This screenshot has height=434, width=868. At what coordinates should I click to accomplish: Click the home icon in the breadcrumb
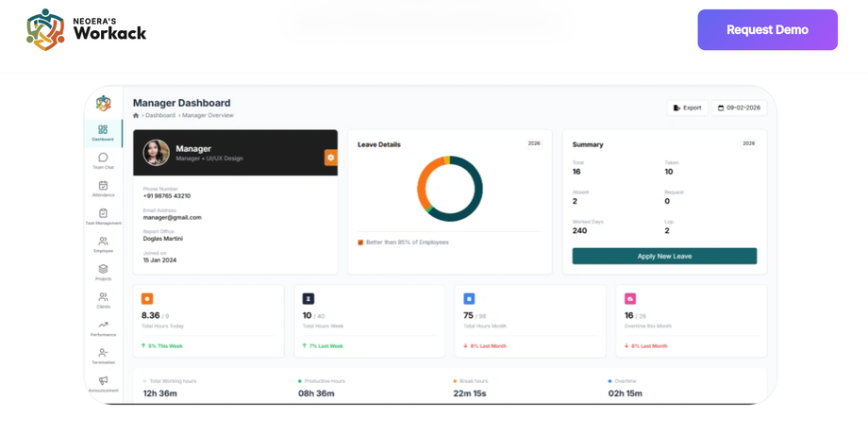click(136, 115)
